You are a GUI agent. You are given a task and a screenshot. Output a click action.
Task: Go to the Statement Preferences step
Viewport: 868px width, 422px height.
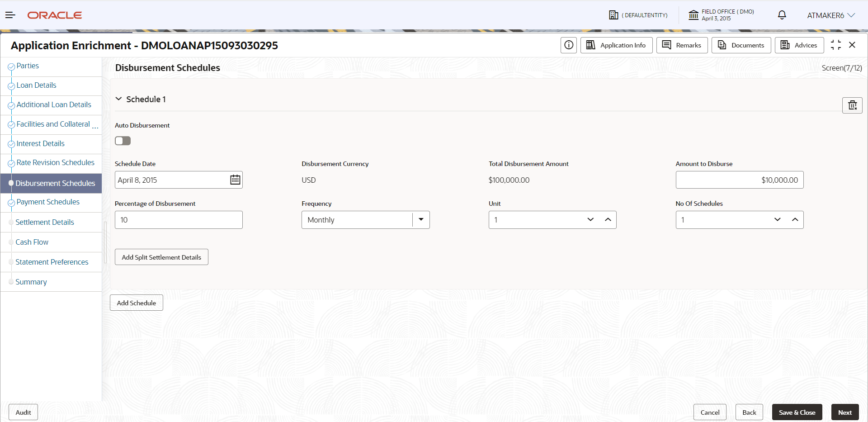[x=52, y=262]
